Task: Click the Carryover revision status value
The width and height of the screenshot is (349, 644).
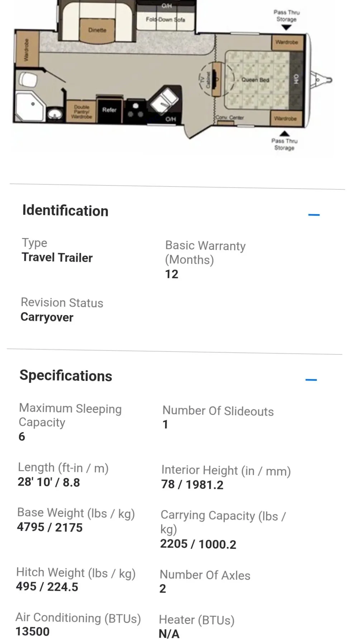Action: [47, 317]
